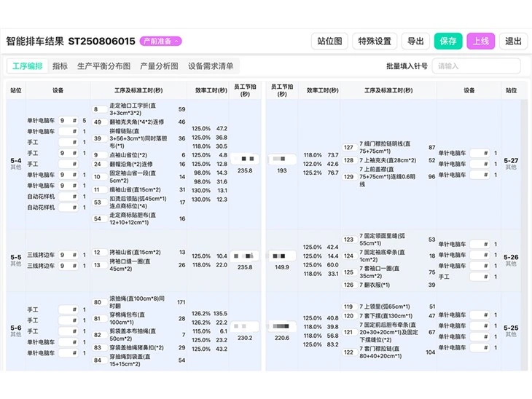The width and height of the screenshot is (532, 399).
Task: Click employee takt value 149.9
Action: click(282, 267)
